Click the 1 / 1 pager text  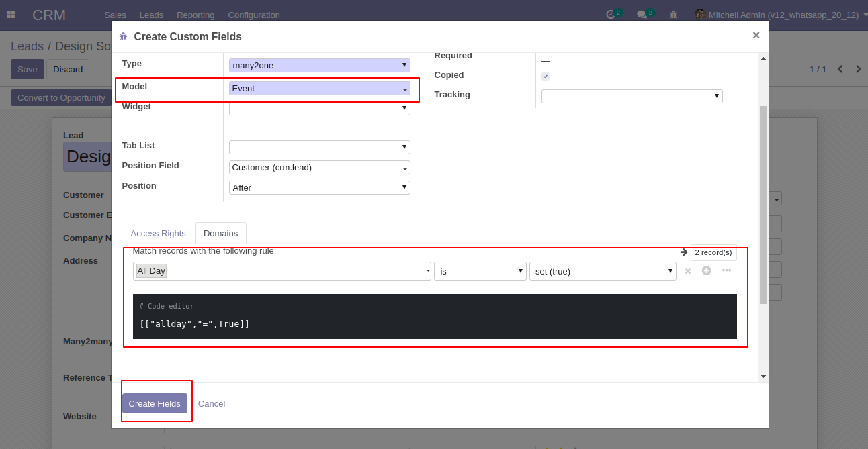tap(818, 69)
